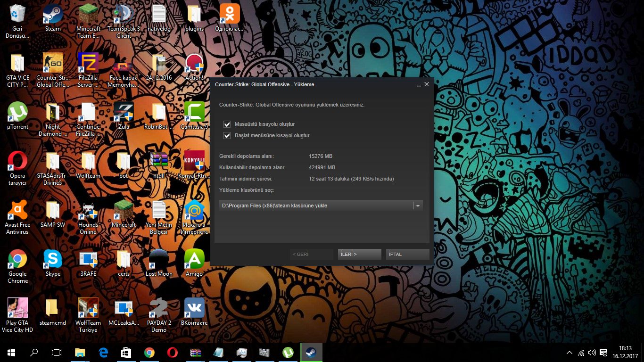Select the GTA VICE CITY folder icon
644x362 pixels.
[x=17, y=70]
